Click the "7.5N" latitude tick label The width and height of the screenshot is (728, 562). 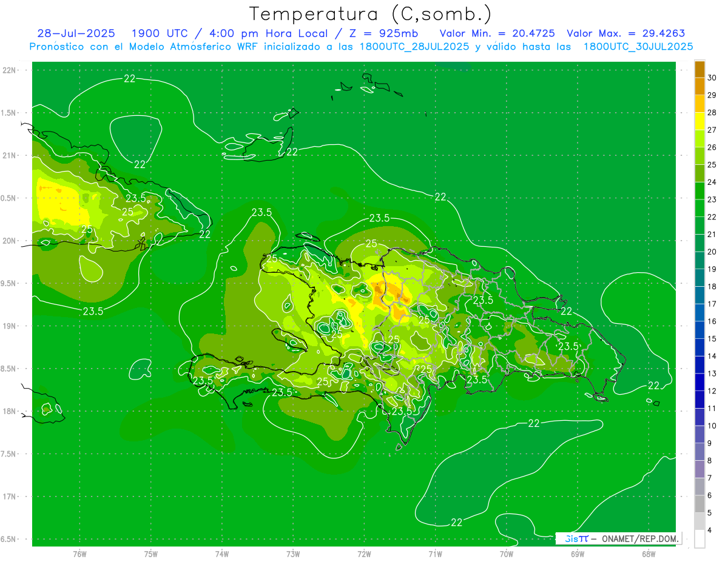[x=8, y=454]
